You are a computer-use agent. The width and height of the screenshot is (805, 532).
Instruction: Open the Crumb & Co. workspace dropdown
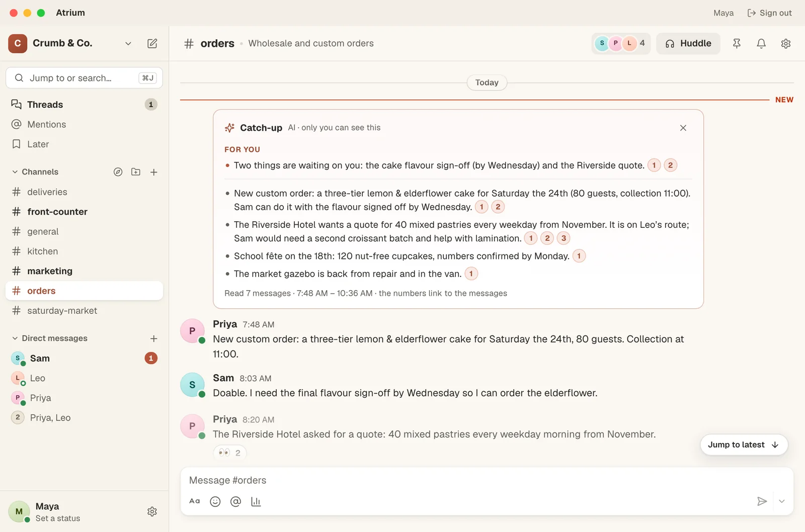128,44
